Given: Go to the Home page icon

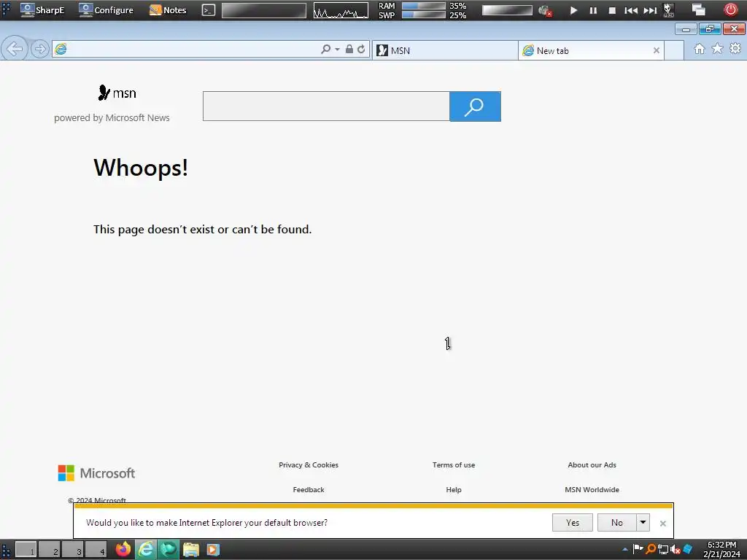Looking at the screenshot, I should (700, 49).
